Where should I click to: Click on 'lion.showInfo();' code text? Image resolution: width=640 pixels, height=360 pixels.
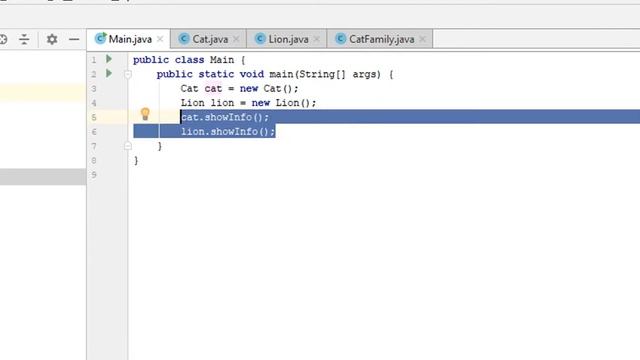[228, 131]
